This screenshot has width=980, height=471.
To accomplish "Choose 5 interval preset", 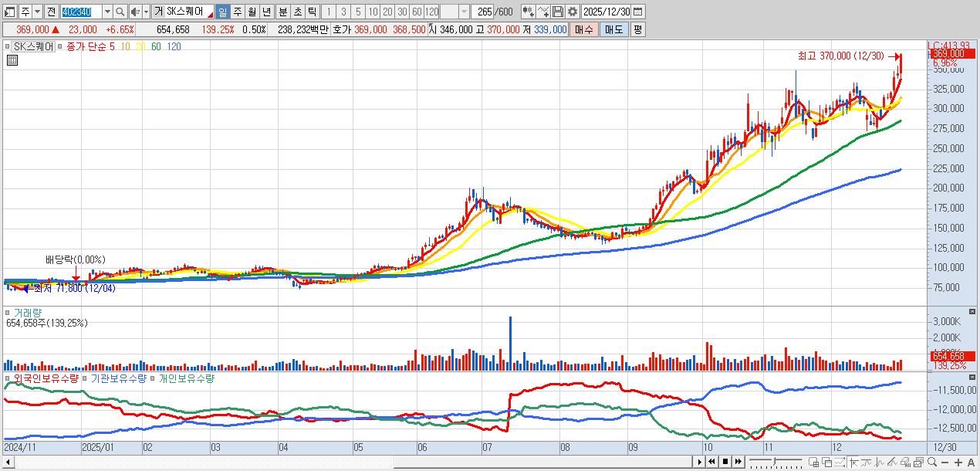I will [x=358, y=12].
